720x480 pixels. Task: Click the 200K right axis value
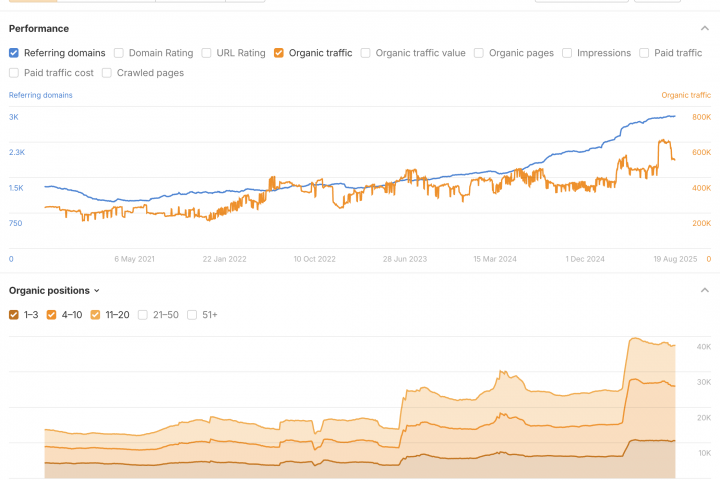[702, 223]
